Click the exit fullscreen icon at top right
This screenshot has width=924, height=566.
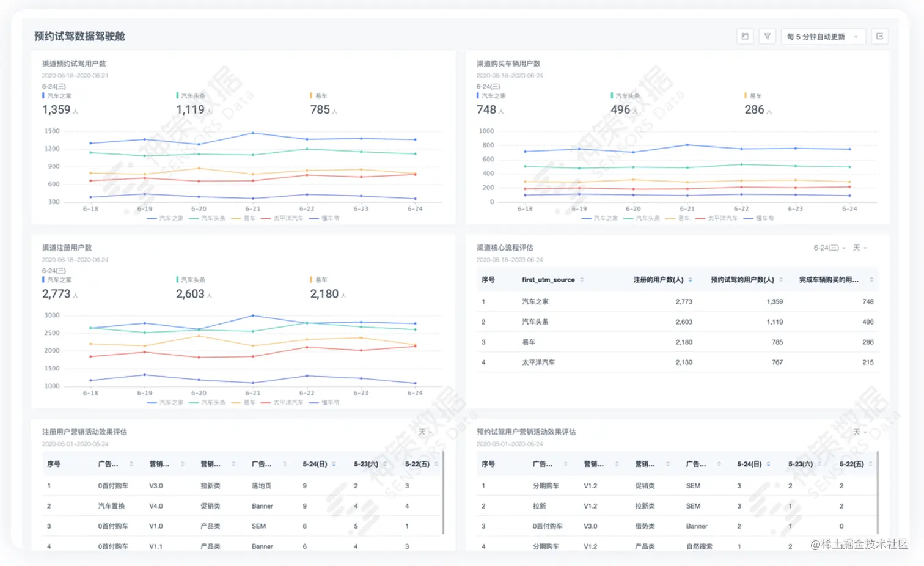click(880, 37)
